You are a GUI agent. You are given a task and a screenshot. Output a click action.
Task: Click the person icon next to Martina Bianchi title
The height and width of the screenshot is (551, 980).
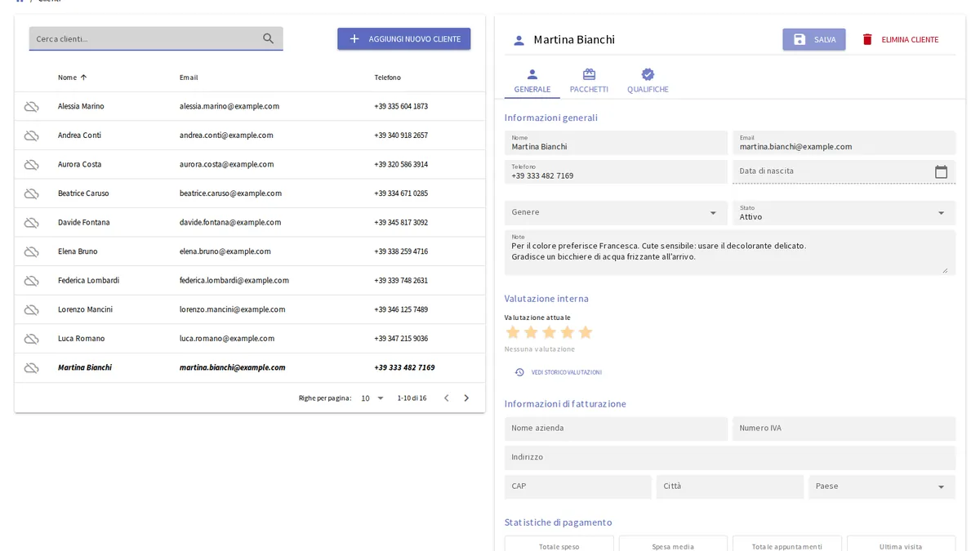(x=519, y=40)
